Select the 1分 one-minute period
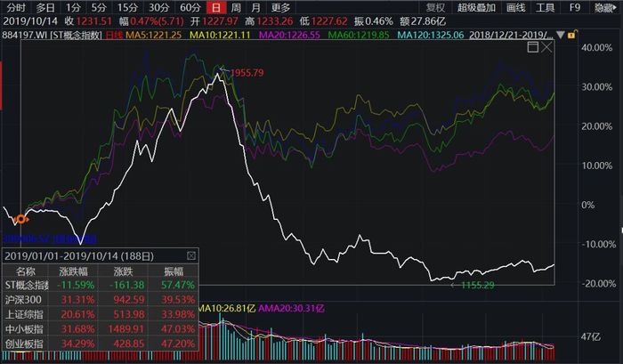Image resolution: width=623 pixels, height=364 pixels. (73, 7)
